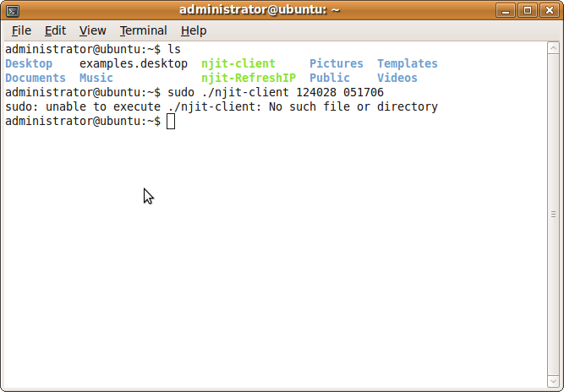The image size is (564, 392).
Task: Open the Help menu
Action: point(194,30)
